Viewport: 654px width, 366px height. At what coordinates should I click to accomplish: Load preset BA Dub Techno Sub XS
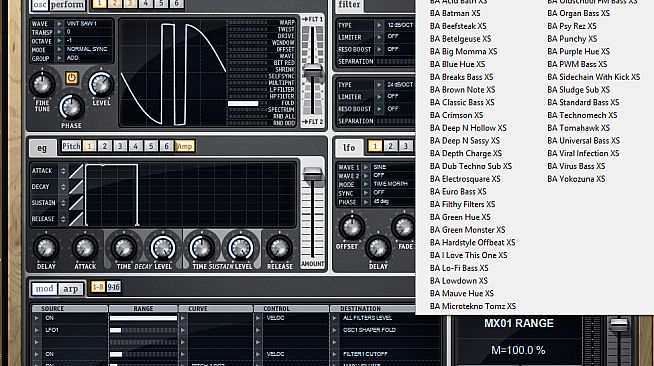tap(471, 166)
